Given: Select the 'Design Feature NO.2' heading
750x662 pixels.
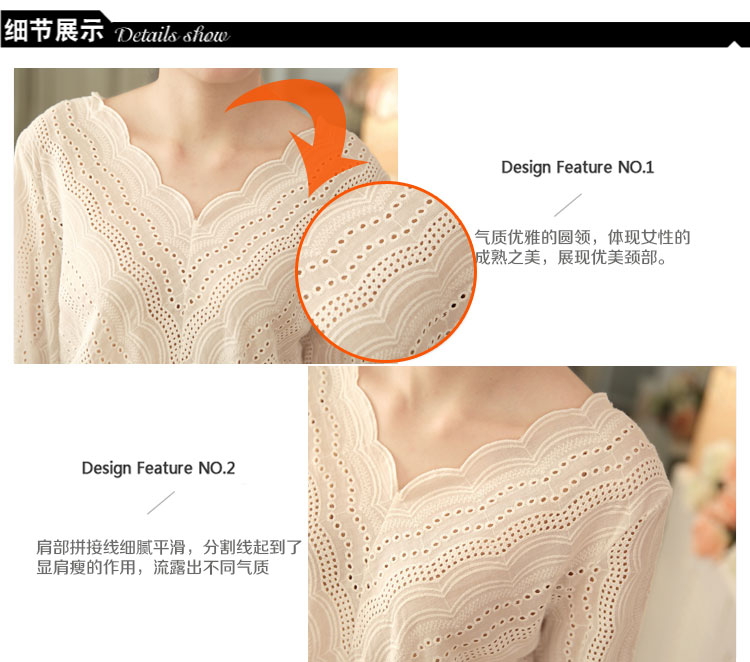Looking at the screenshot, I should pyautogui.click(x=158, y=468).
